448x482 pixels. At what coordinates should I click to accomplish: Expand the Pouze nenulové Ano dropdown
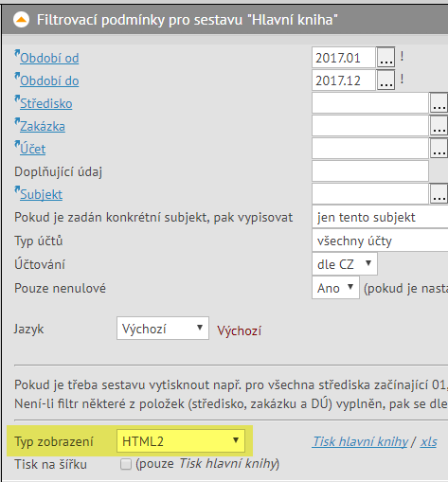click(335, 288)
